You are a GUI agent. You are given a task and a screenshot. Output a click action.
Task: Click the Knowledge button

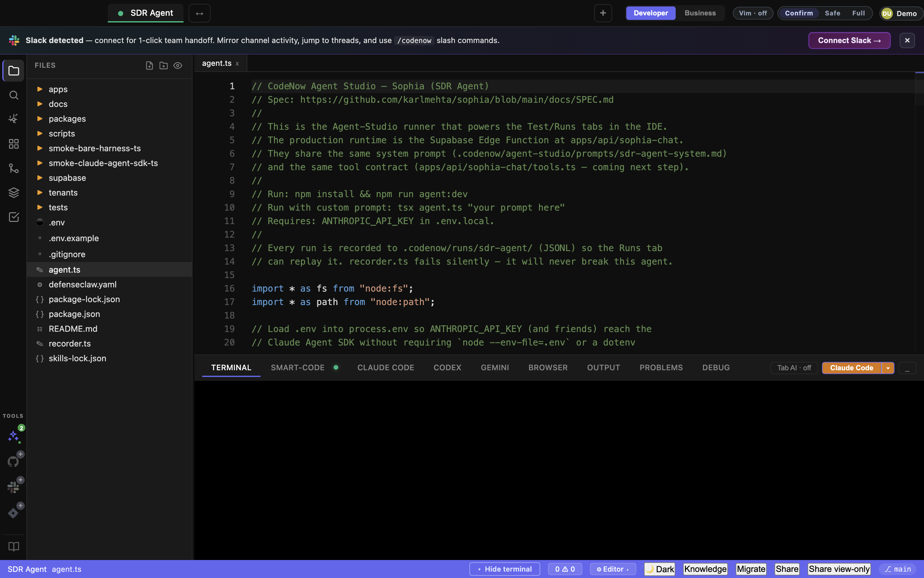(x=705, y=569)
